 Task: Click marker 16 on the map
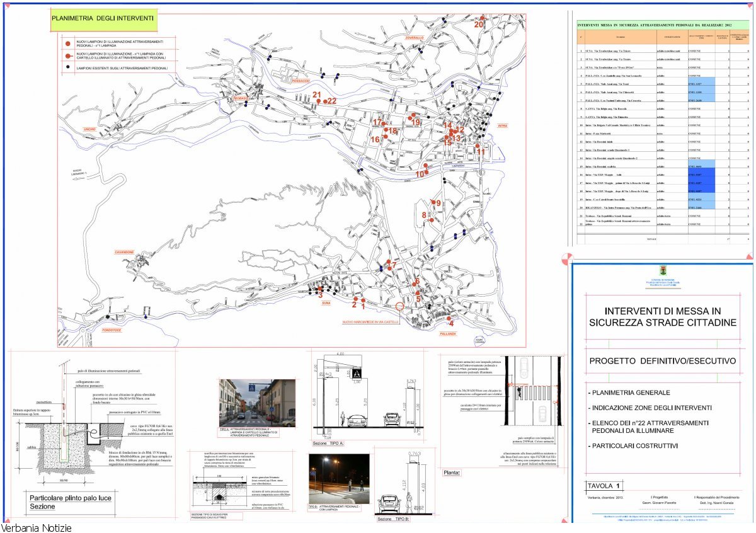click(x=375, y=139)
